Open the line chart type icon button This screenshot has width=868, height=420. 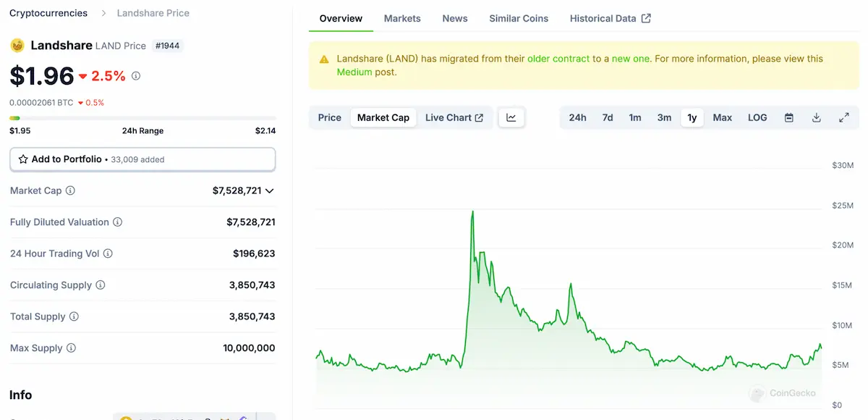coord(511,117)
